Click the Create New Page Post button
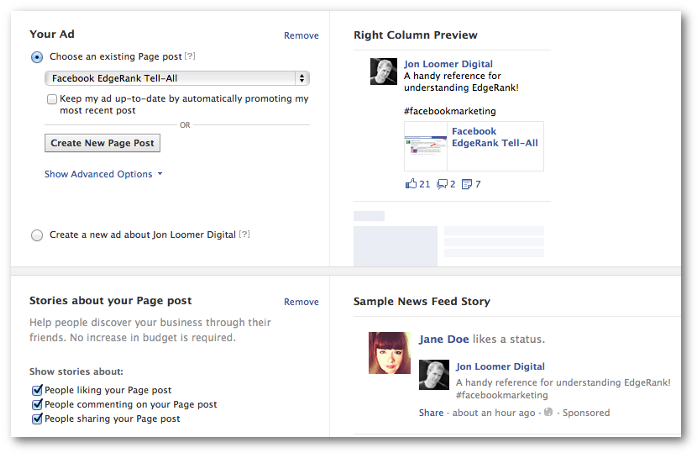700x456 pixels. click(102, 143)
